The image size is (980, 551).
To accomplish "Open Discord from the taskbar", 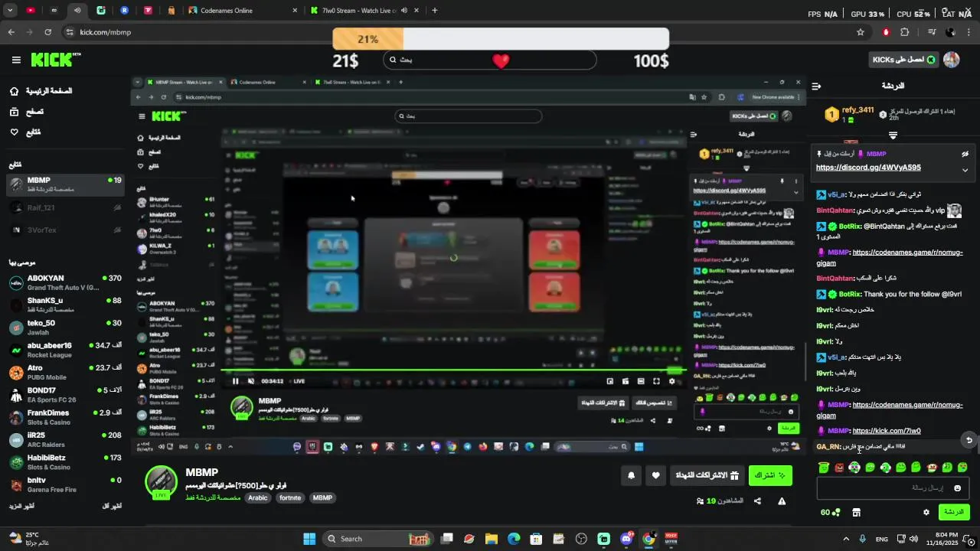I will (626, 539).
